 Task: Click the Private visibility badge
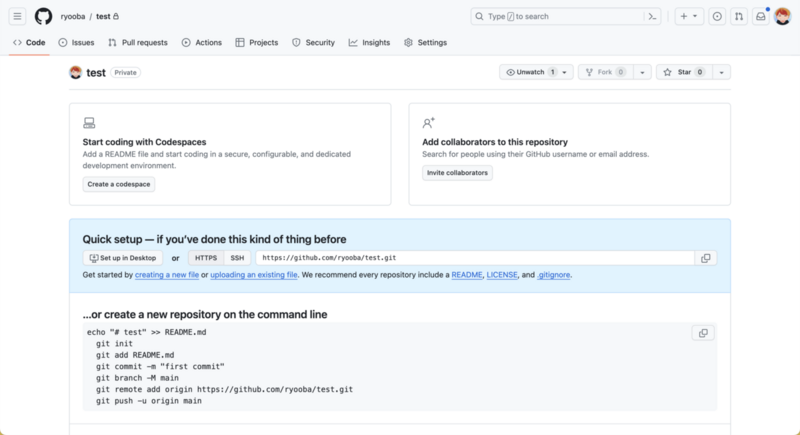pyautogui.click(x=126, y=72)
